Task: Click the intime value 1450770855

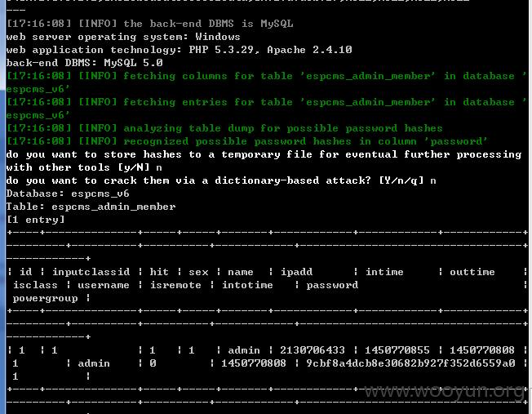Action: click(397, 349)
